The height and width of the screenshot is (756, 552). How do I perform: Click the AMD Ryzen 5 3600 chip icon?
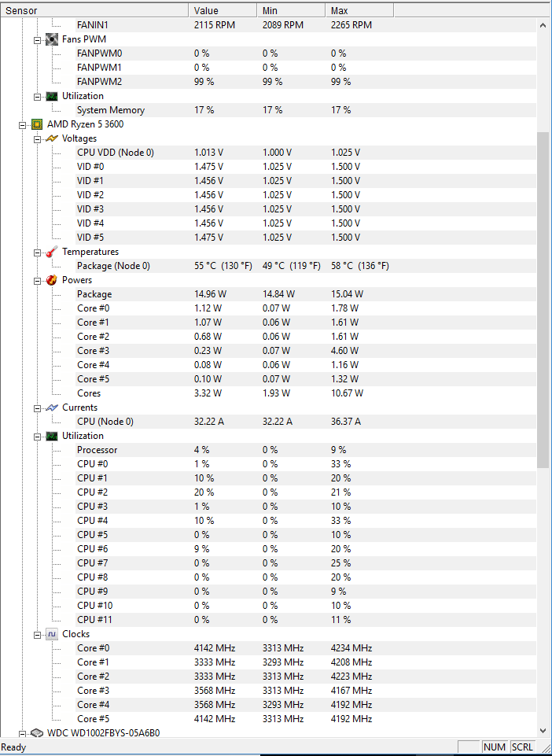37,124
